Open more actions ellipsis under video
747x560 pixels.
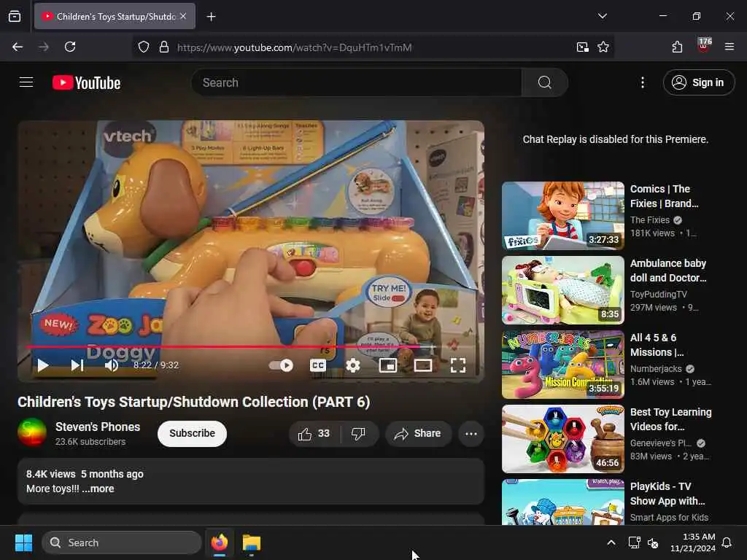click(471, 434)
